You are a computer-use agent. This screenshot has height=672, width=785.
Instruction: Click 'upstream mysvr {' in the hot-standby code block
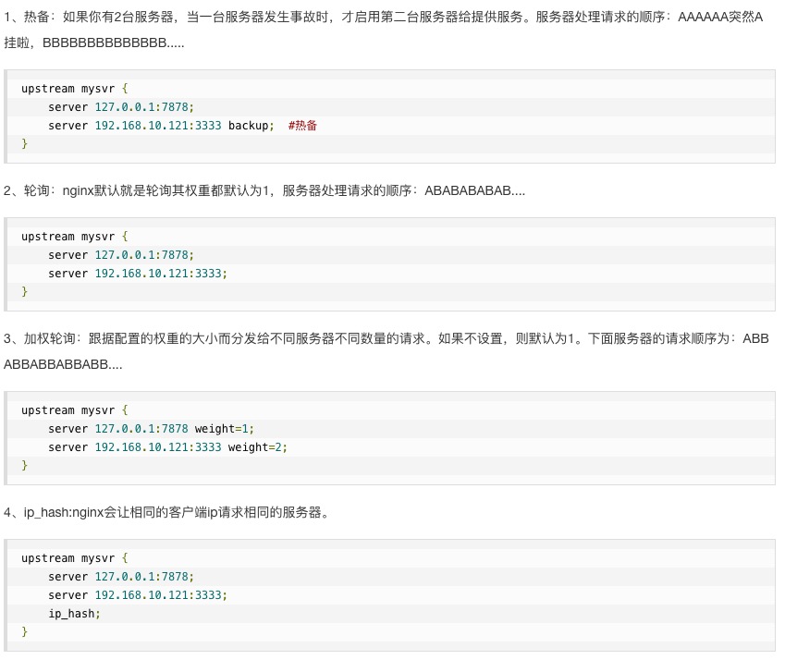click(x=74, y=89)
